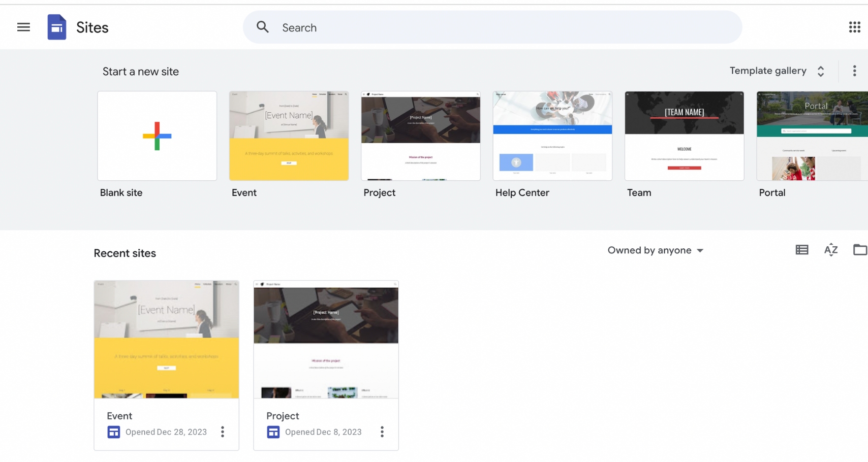The image size is (868, 462).
Task: Switch to list view layout
Action: coord(802,250)
